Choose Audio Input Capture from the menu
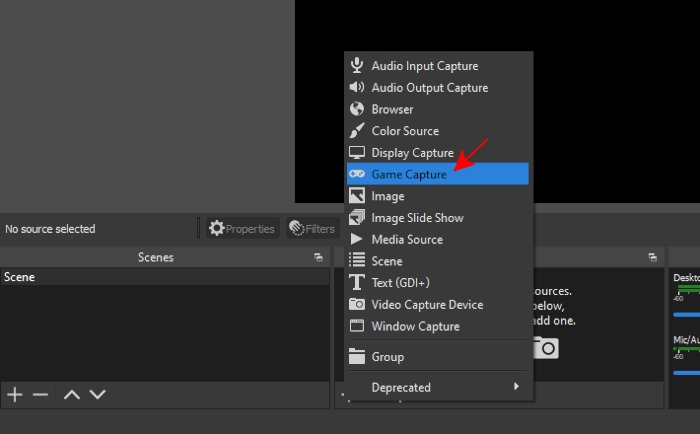 click(x=438, y=66)
